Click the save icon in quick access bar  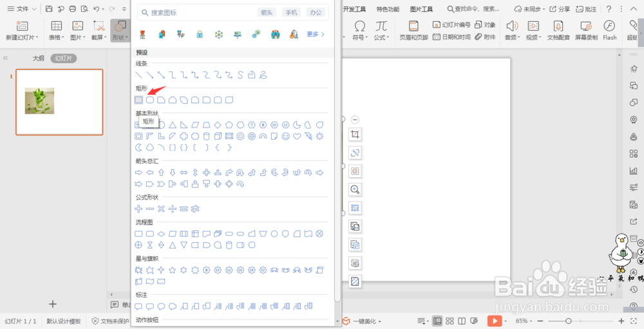tap(49, 8)
